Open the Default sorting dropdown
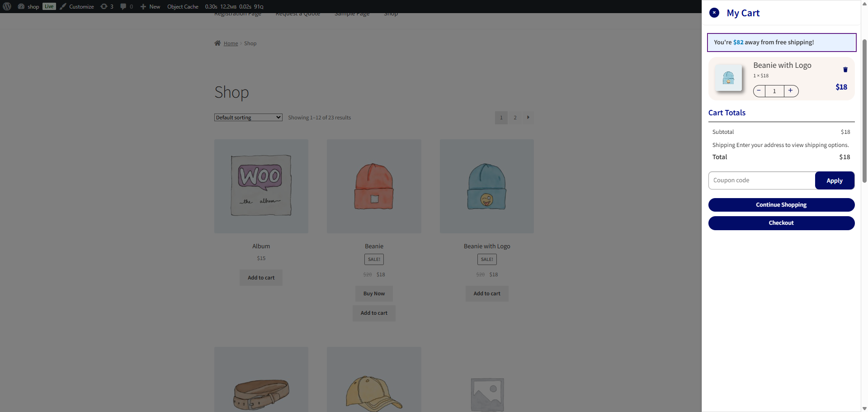 (248, 117)
